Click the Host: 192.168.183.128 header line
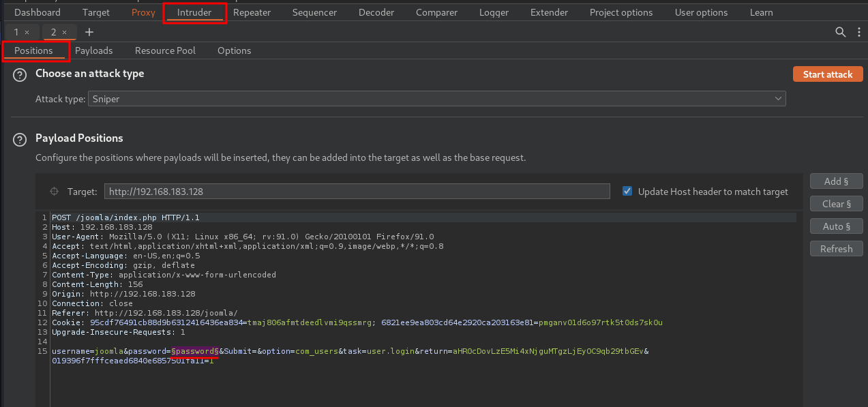 (102, 227)
